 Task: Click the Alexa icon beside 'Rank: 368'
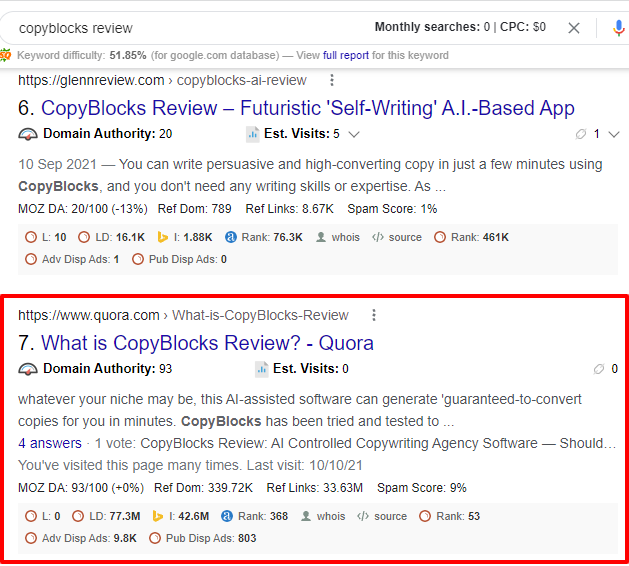click(227, 516)
